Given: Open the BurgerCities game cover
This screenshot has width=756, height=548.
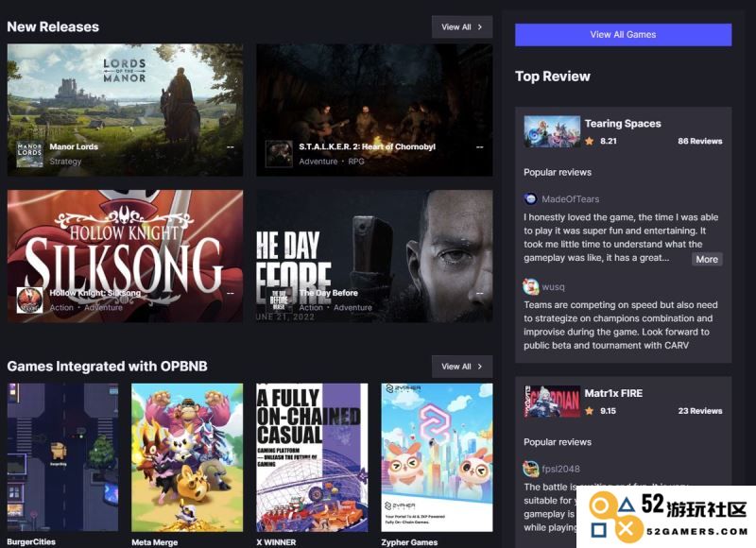Looking at the screenshot, I should [x=62, y=457].
